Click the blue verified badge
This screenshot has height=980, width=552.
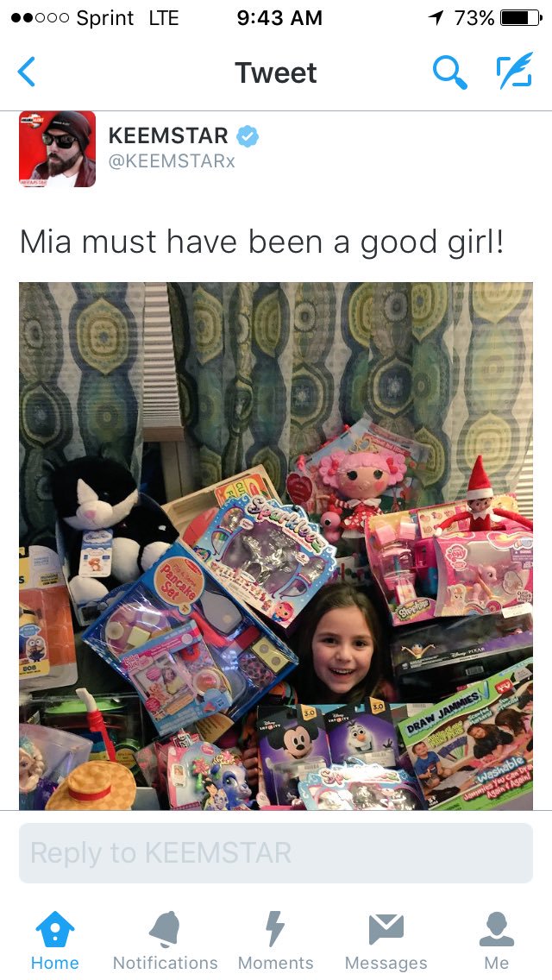(x=248, y=135)
